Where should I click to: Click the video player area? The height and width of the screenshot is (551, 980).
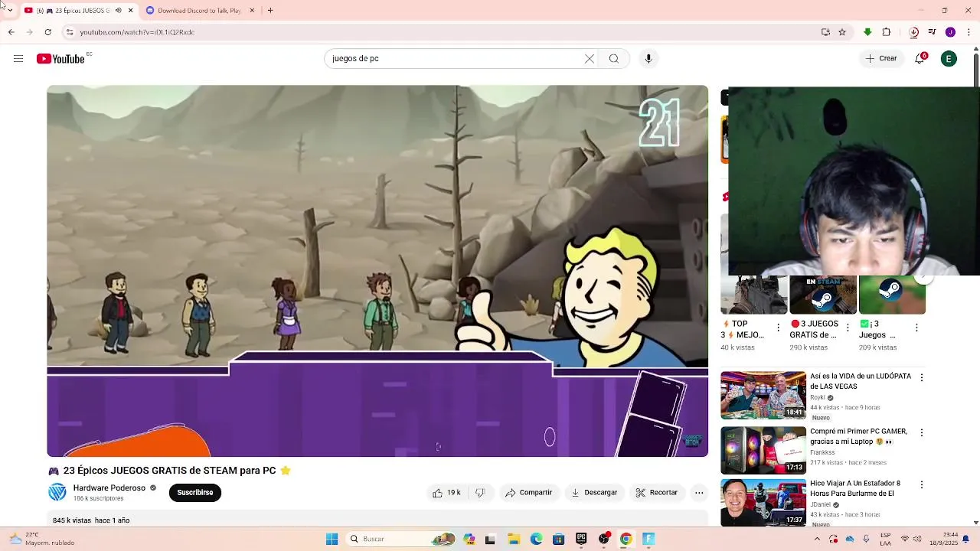tap(377, 271)
